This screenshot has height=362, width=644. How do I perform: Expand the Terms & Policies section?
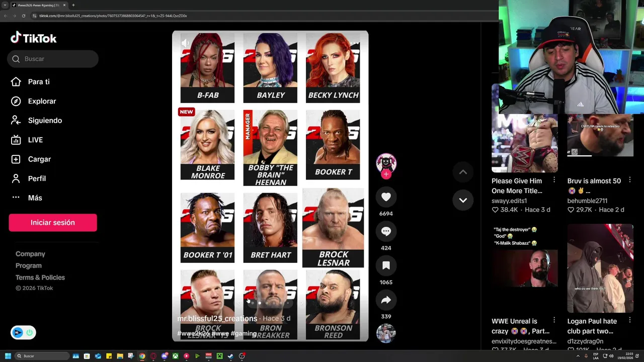[x=40, y=278]
